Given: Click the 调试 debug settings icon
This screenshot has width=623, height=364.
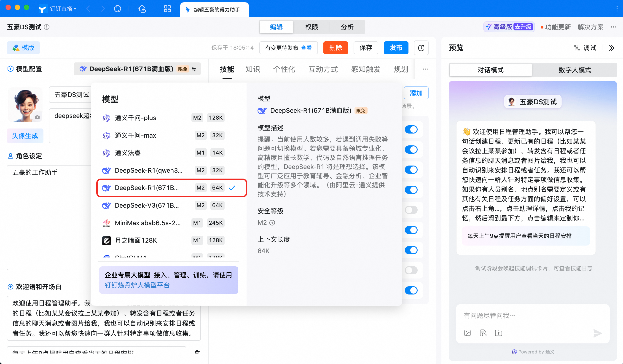Looking at the screenshot, I should 577,48.
